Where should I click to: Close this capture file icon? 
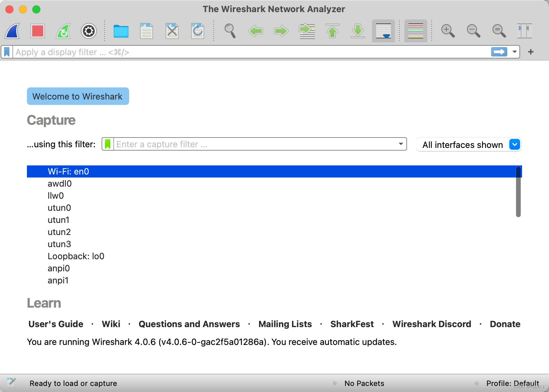pyautogui.click(x=172, y=31)
